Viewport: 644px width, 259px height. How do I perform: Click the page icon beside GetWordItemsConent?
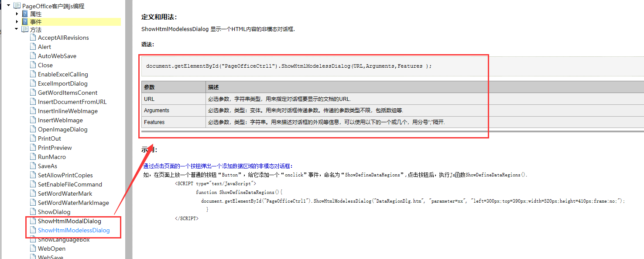point(33,93)
